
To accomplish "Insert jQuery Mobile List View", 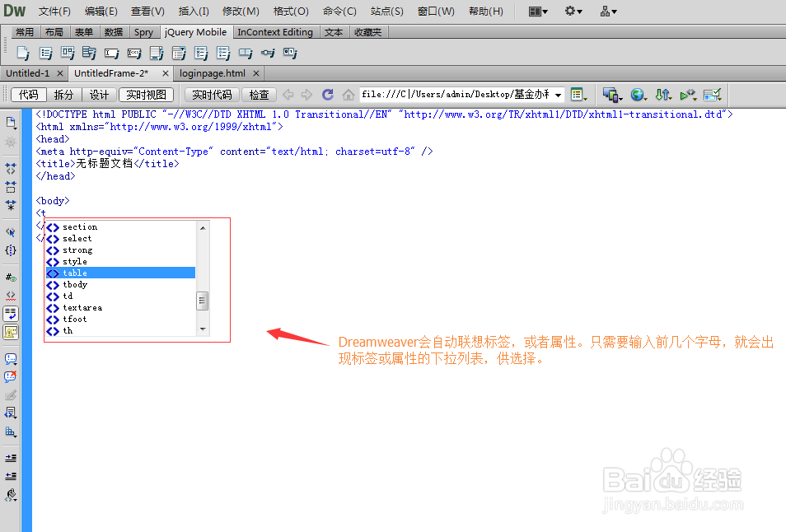I will (45, 53).
